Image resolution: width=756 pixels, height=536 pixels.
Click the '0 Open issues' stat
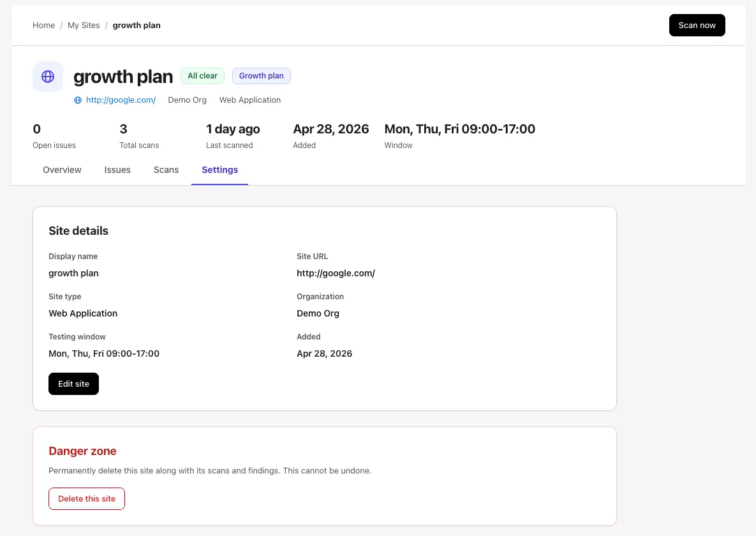tap(54, 135)
